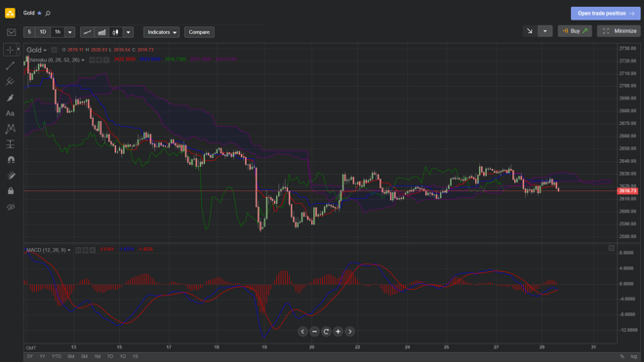Image resolution: width=644 pixels, height=362 pixels.
Task: Reset chart view with refresh control
Action: pyautogui.click(x=326, y=332)
